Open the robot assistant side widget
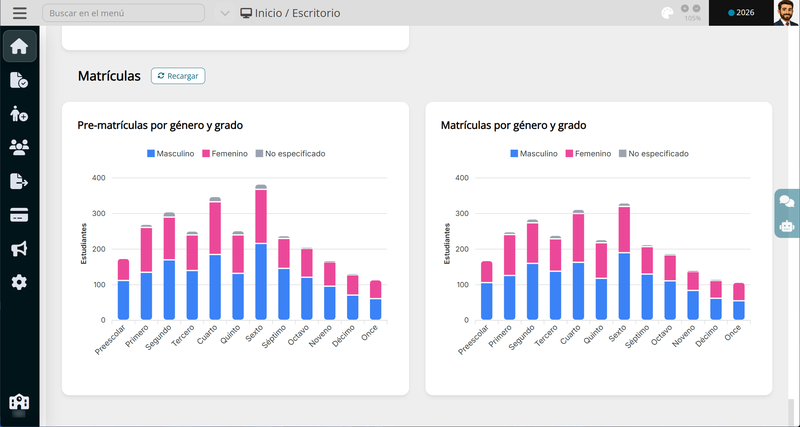The width and height of the screenshot is (800, 427). click(787, 226)
